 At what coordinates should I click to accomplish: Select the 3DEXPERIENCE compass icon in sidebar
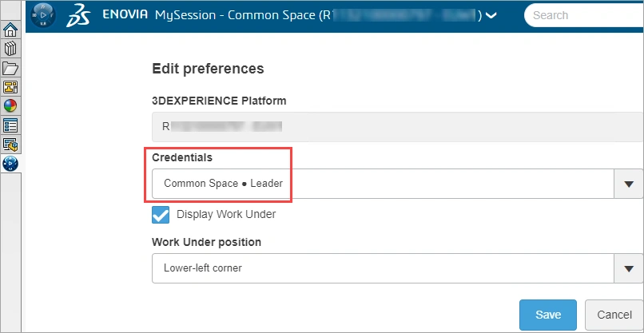11,164
